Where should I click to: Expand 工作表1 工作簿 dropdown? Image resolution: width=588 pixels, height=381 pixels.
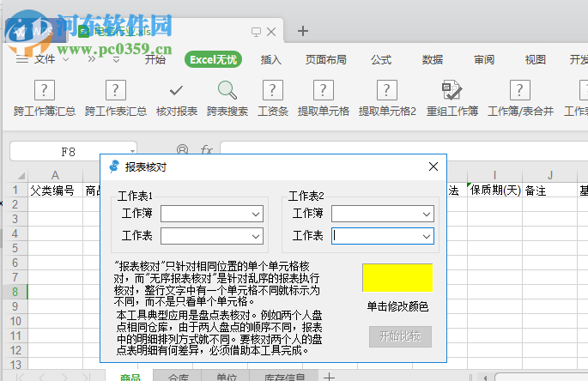pyautogui.click(x=256, y=215)
